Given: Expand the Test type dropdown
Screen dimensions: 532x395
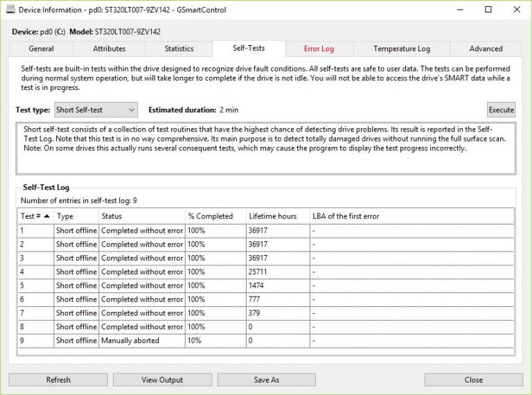Looking at the screenshot, I should (96, 109).
